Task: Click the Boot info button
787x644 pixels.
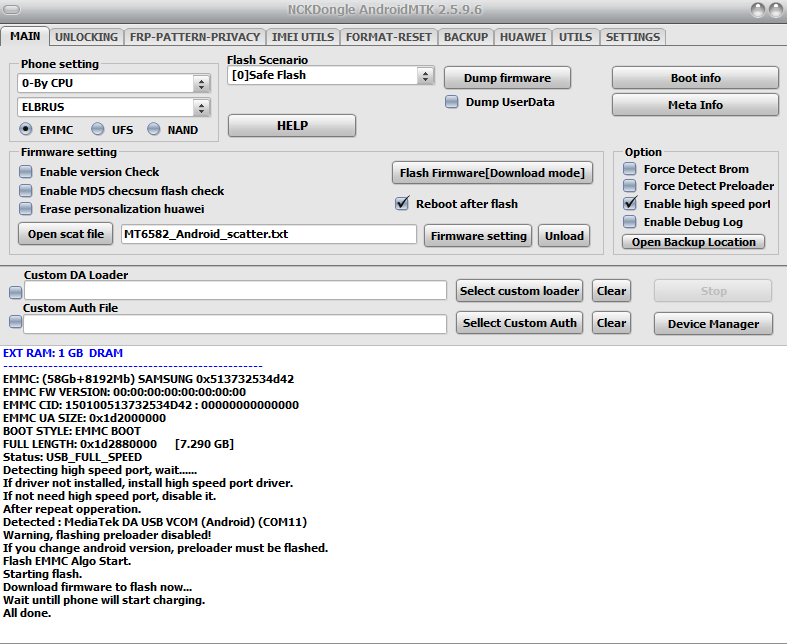Action: pos(695,78)
